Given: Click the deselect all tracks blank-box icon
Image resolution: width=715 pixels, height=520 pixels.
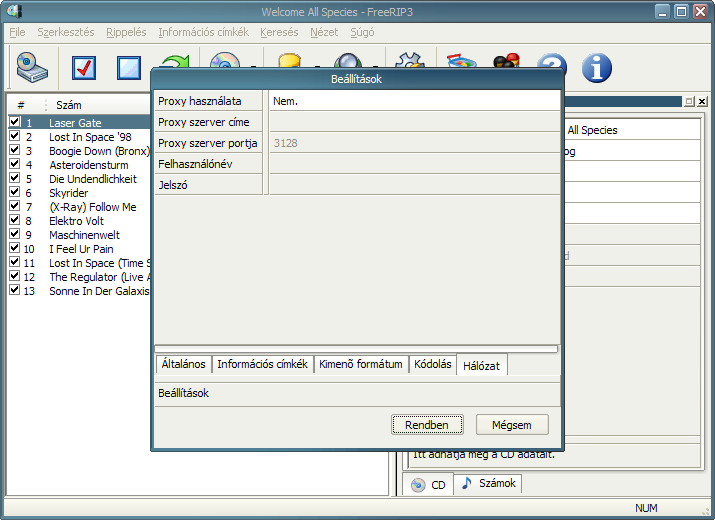Looking at the screenshot, I should 129,68.
